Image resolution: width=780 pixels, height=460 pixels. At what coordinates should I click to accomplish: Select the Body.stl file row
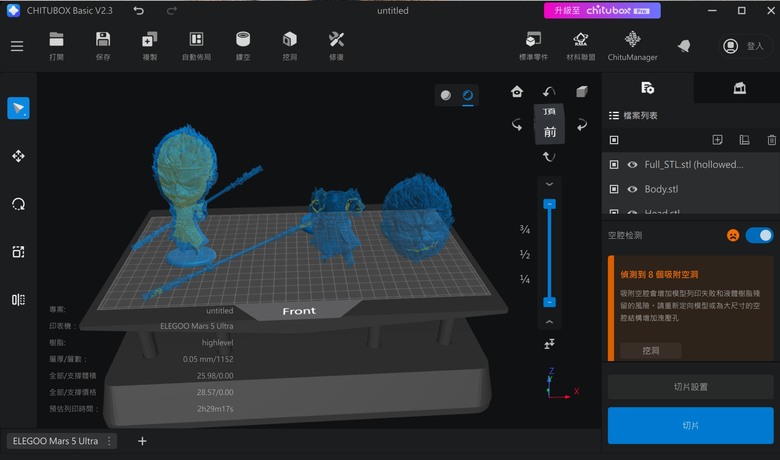pyautogui.click(x=691, y=189)
